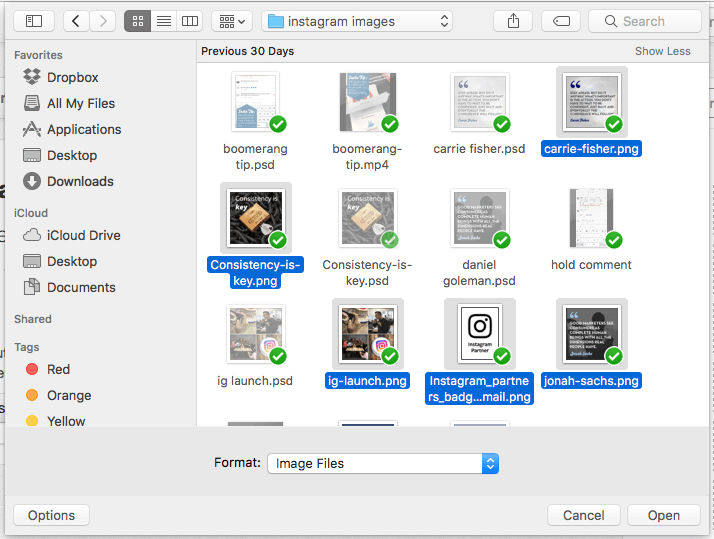The image size is (714, 539).
Task: Click the Share toolbar icon
Action: coord(513,21)
